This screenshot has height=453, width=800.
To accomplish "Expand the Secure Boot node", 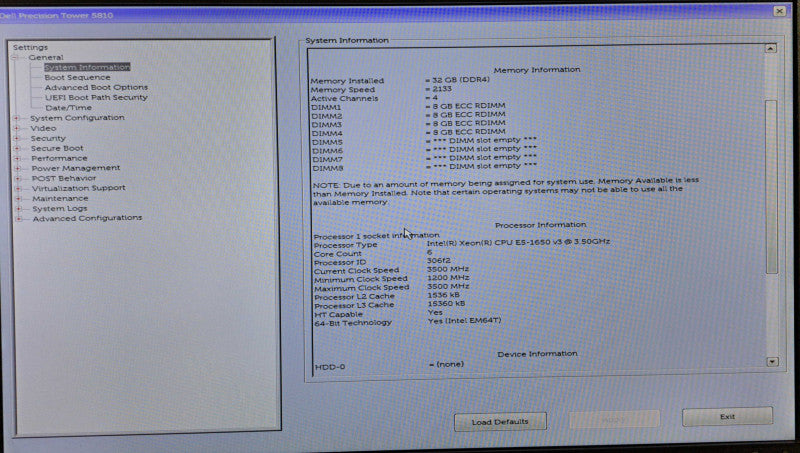I will [17, 148].
